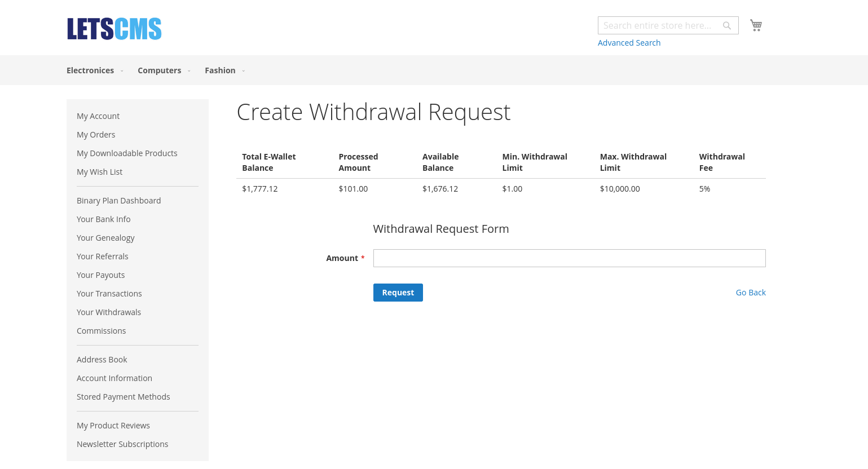This screenshot has height=469, width=868.
Task: Follow the Go Back link
Action: coord(750,293)
